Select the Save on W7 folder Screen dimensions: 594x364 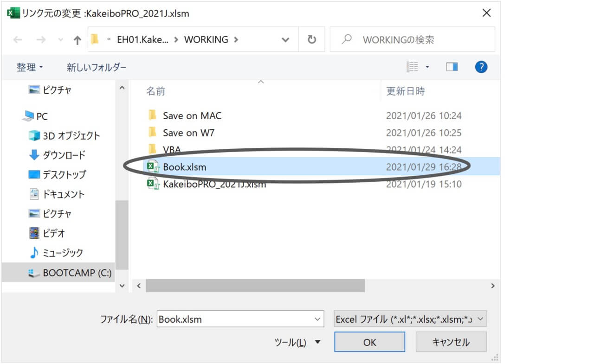188,133
